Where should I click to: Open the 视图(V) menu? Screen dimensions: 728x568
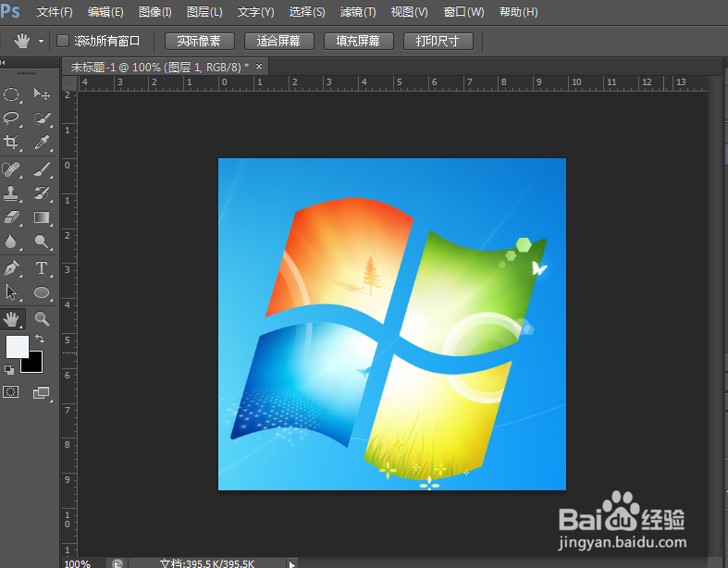(x=409, y=12)
